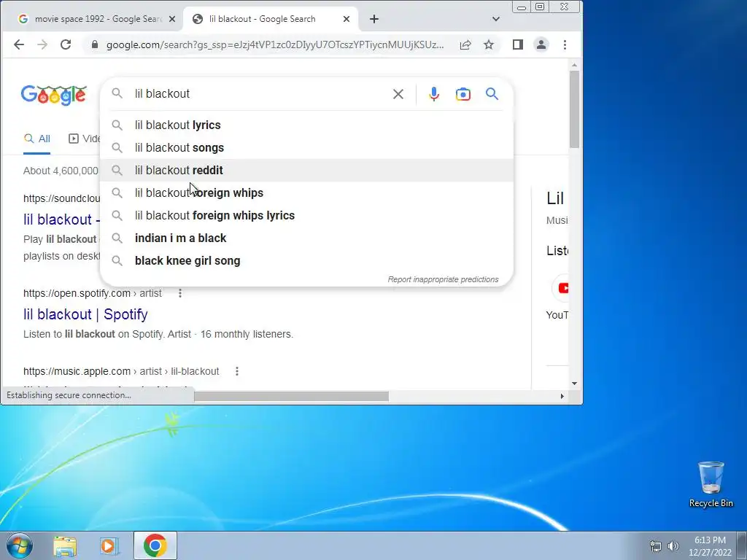Image resolution: width=747 pixels, height=560 pixels.
Task: Launch Windows Media Player from taskbar
Action: 109,546
